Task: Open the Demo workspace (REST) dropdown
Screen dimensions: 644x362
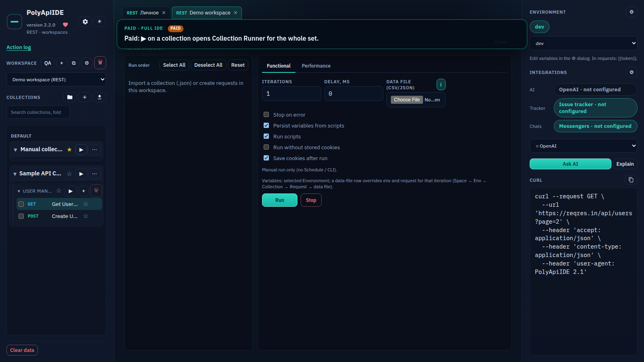Action: (56, 80)
